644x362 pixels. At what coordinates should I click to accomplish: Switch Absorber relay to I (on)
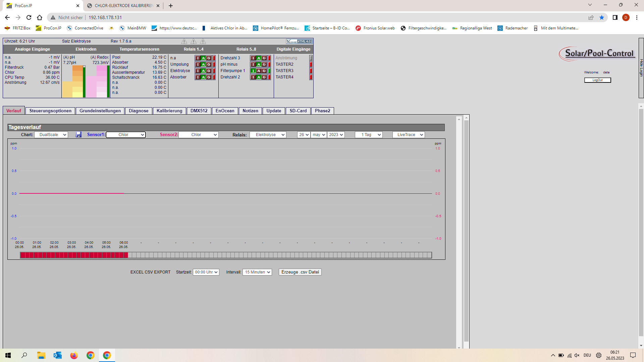coord(198,77)
